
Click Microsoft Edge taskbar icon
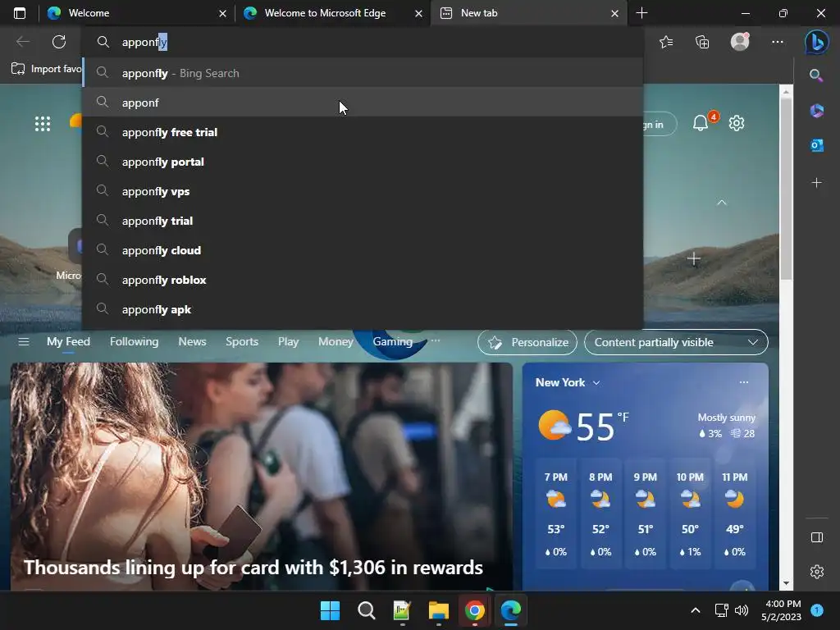click(x=510, y=610)
